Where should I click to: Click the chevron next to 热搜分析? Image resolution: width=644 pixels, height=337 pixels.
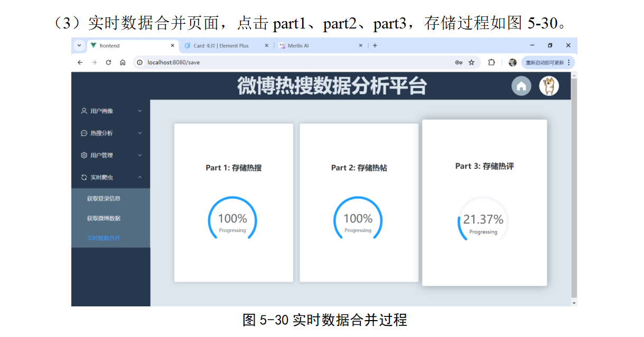coord(140,133)
